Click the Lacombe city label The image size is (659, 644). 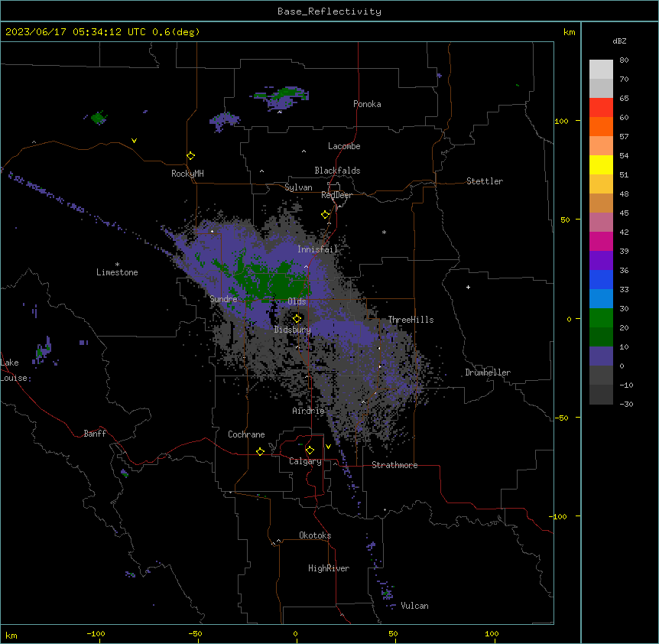click(344, 146)
